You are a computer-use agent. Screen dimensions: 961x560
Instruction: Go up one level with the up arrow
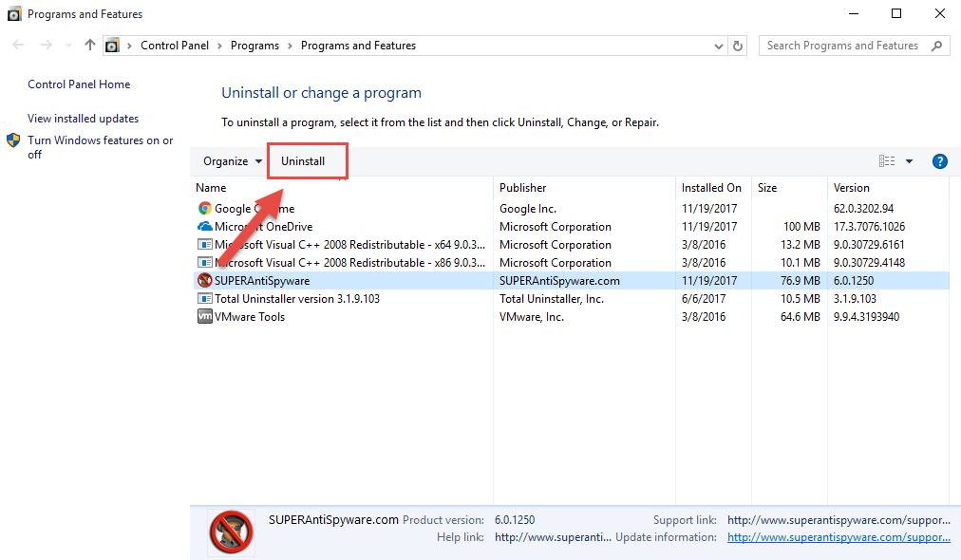coord(90,45)
